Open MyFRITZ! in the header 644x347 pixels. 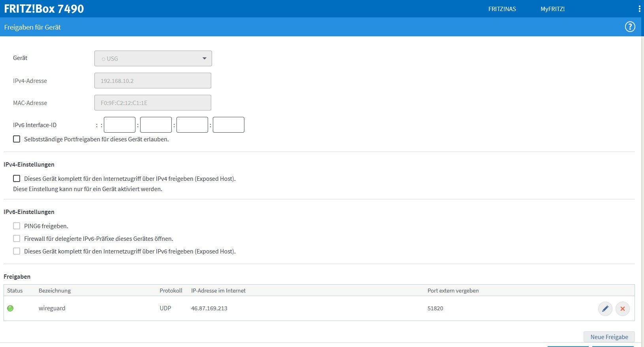coord(552,9)
